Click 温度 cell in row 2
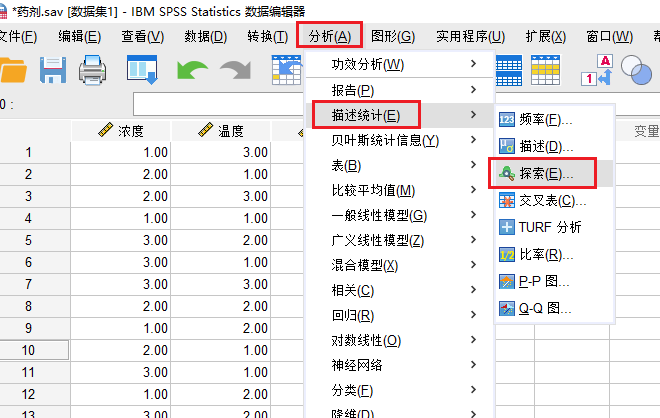The height and width of the screenshot is (418, 660). 221,174
